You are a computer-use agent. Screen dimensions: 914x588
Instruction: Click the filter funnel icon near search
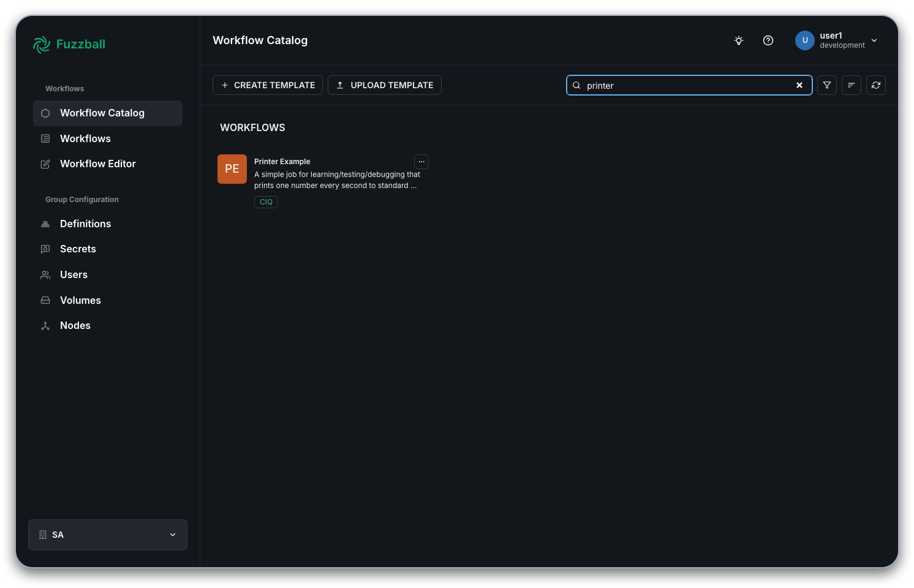point(826,85)
